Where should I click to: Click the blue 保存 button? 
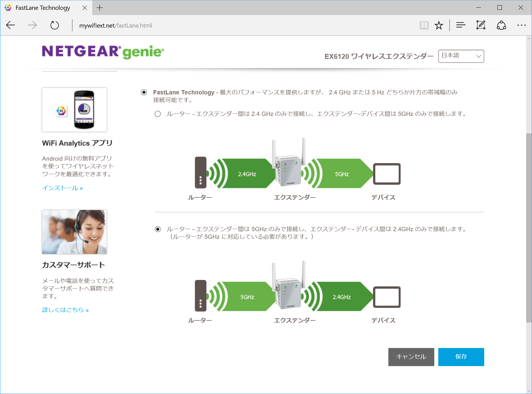click(x=461, y=357)
